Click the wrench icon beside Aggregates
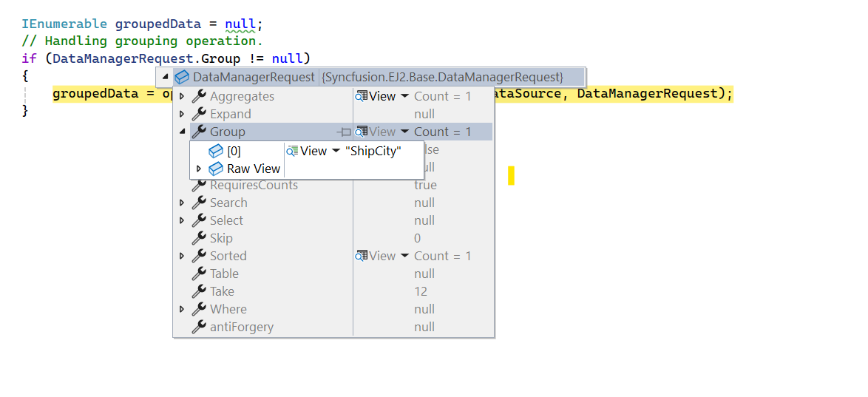The height and width of the screenshot is (397, 868). 199,96
